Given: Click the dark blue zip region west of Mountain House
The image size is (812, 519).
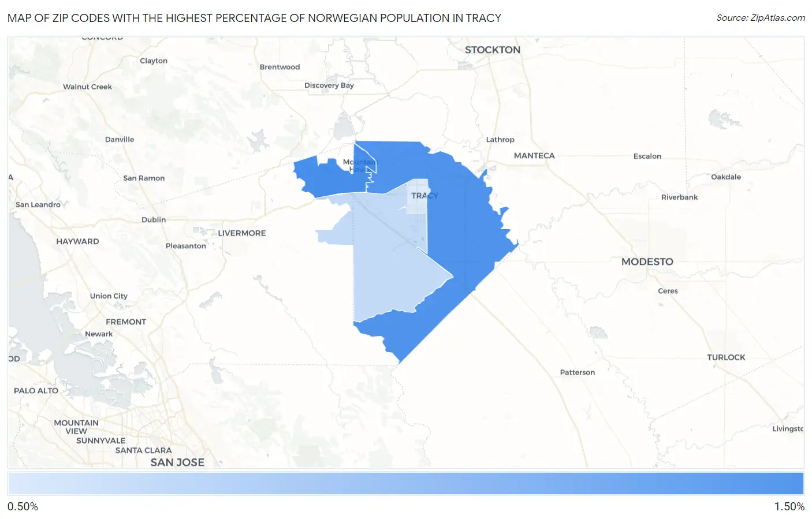Looking at the screenshot, I should pyautogui.click(x=329, y=178).
